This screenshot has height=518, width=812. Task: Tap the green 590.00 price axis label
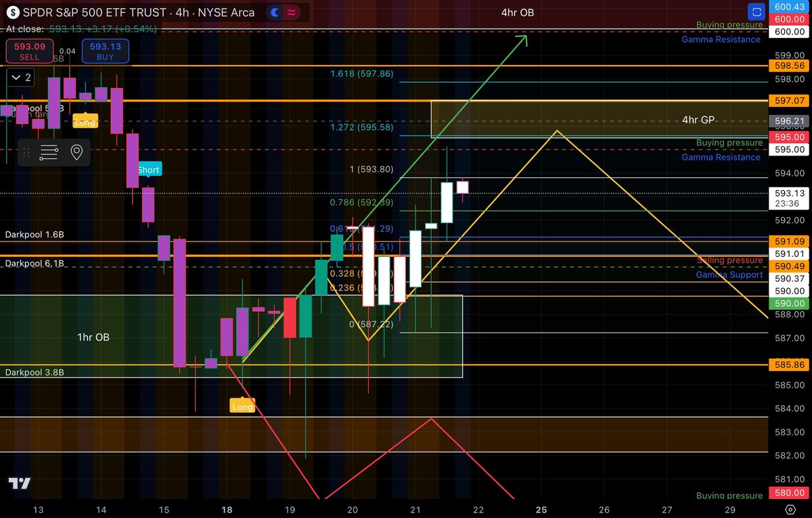(x=789, y=304)
